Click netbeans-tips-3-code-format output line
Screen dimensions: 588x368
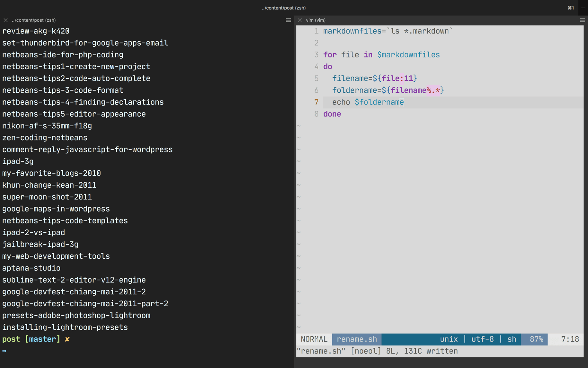[63, 90]
